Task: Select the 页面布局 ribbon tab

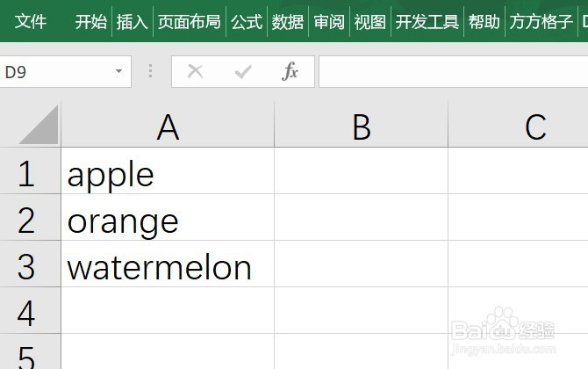Action: 189,21
